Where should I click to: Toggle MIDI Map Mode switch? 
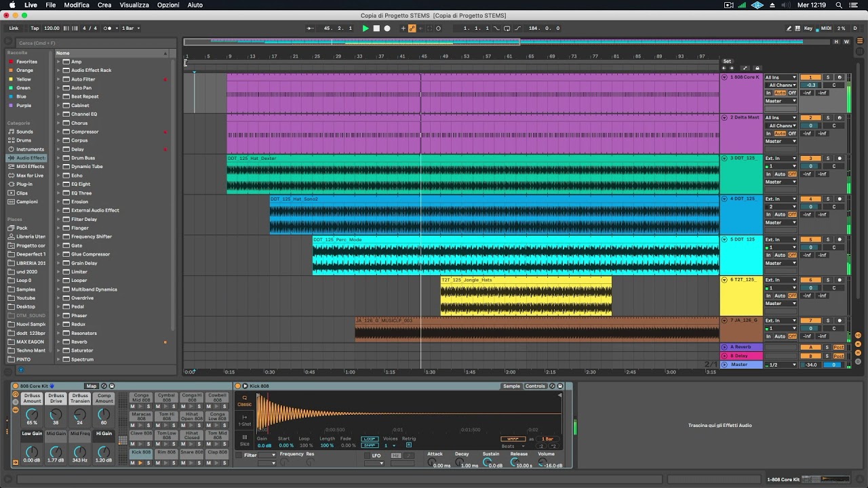click(x=825, y=28)
